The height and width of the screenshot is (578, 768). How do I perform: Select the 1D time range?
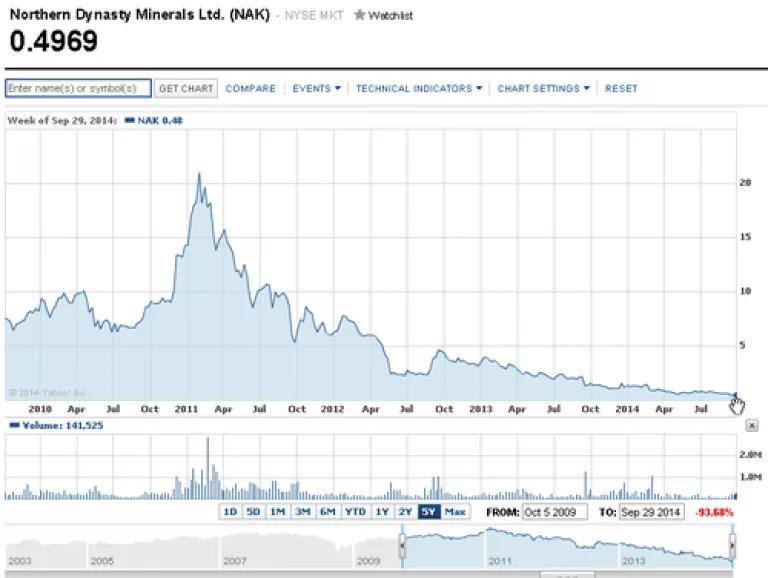coord(230,512)
